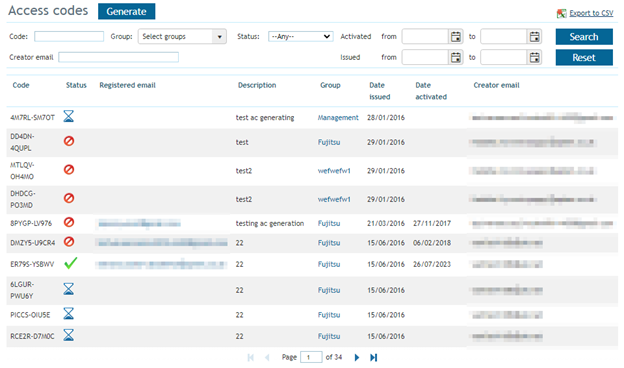Open registered email link for 8PYGP-LV976
Image resolution: width=624 pixels, height=368 pixels.
139,224
